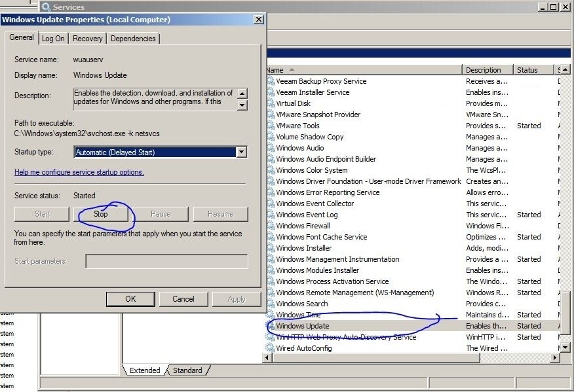Click the Volume Shadow Copy service icon
Screen dimensions: 574x392
coord(271,137)
